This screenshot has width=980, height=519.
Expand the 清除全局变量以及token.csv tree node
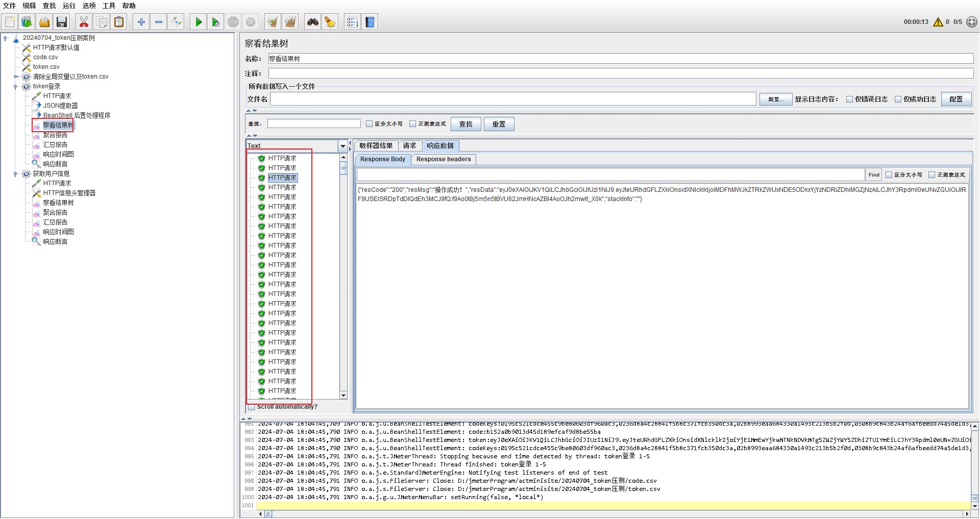pyautogui.click(x=15, y=77)
